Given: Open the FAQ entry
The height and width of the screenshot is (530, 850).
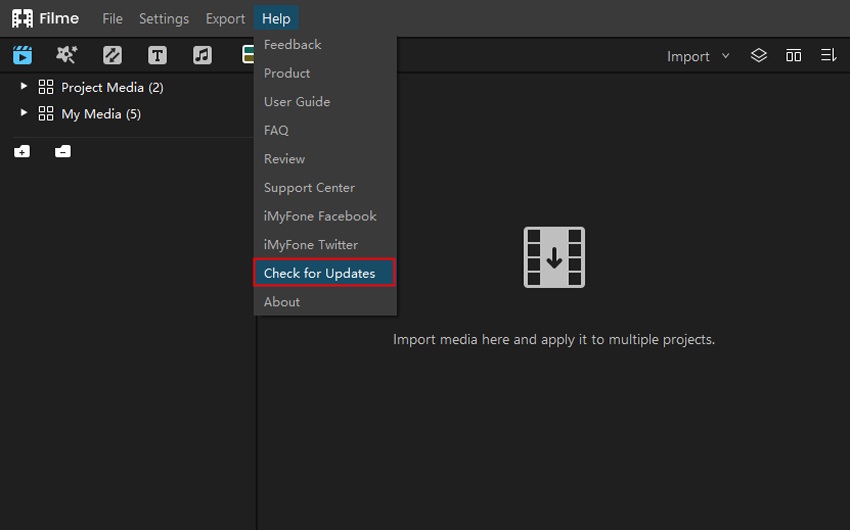Looking at the screenshot, I should pyautogui.click(x=325, y=131).
